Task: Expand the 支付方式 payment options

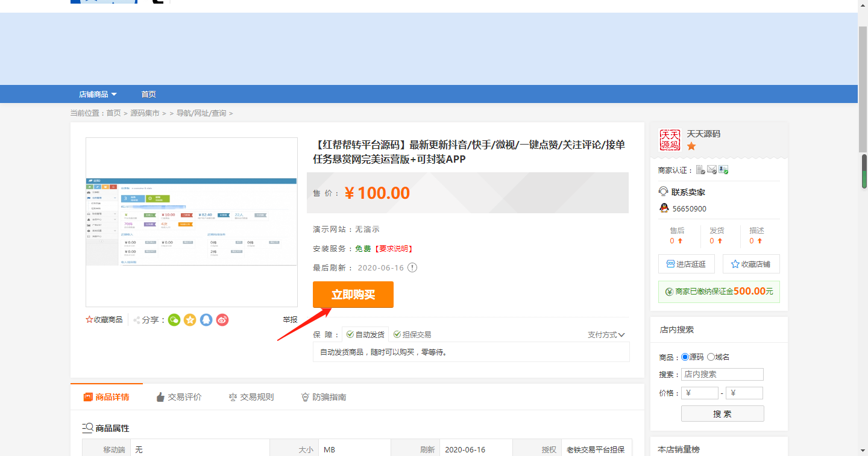Action: [606, 334]
